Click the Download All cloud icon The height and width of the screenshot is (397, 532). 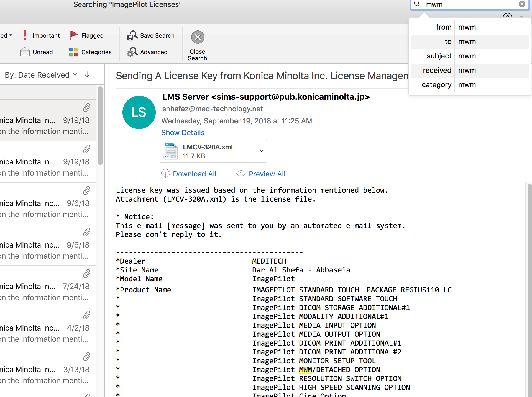tap(166, 174)
